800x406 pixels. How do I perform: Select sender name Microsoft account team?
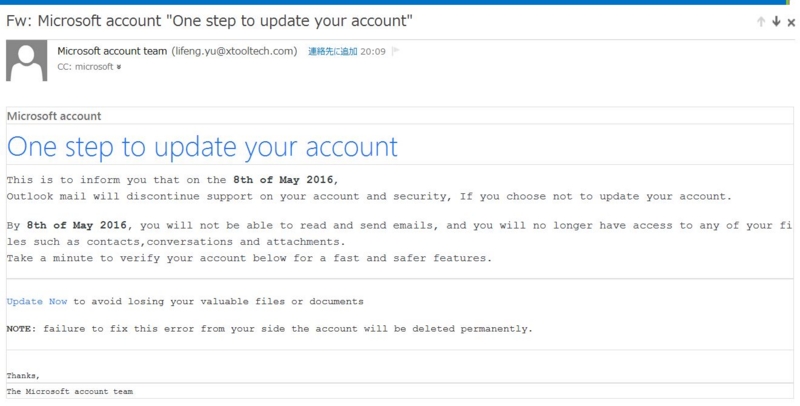(112, 51)
